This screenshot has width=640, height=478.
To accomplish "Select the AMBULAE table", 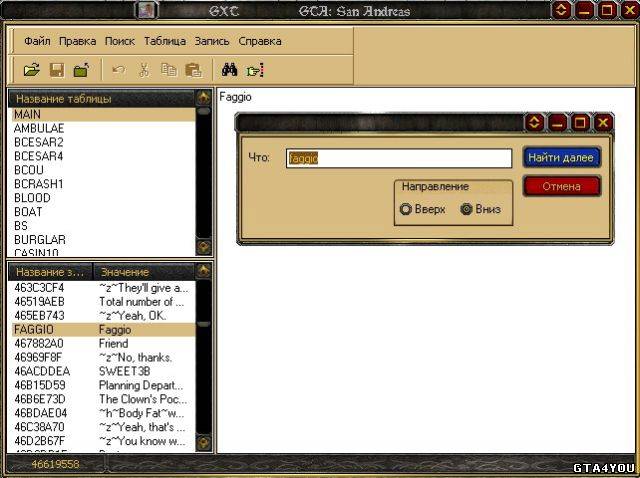I will [104, 128].
